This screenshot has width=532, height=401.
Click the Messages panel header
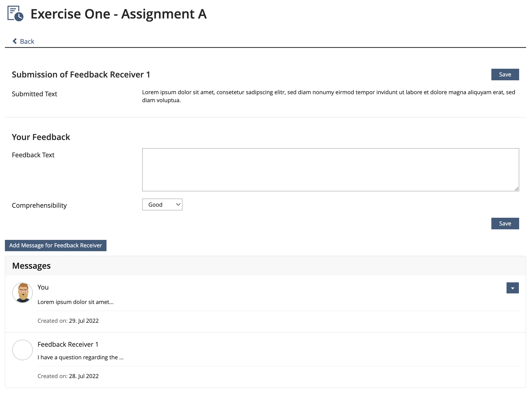tap(31, 266)
